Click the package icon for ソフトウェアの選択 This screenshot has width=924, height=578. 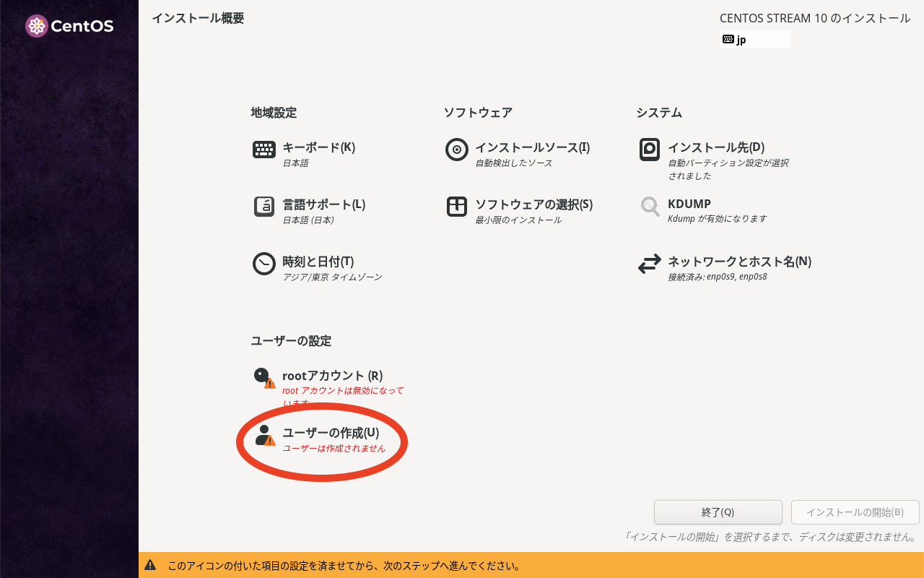click(457, 207)
